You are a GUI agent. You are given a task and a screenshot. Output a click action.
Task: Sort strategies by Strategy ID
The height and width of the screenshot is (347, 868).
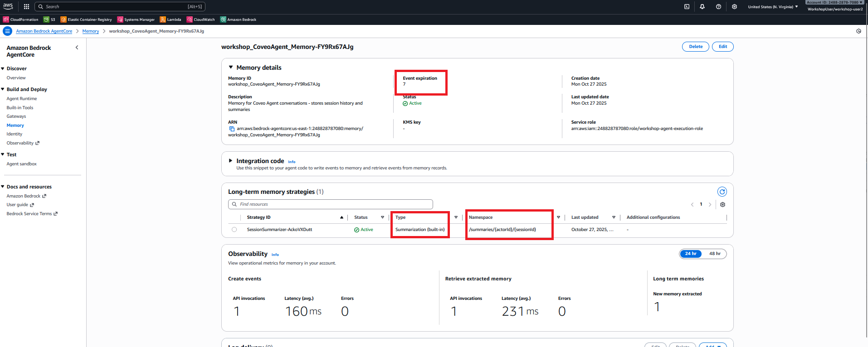click(x=341, y=217)
